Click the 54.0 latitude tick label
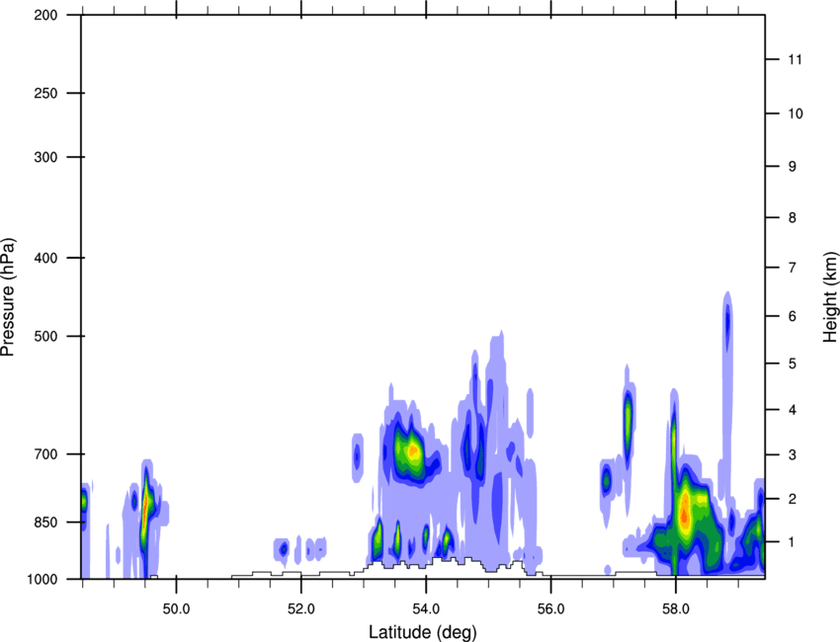 pos(426,609)
